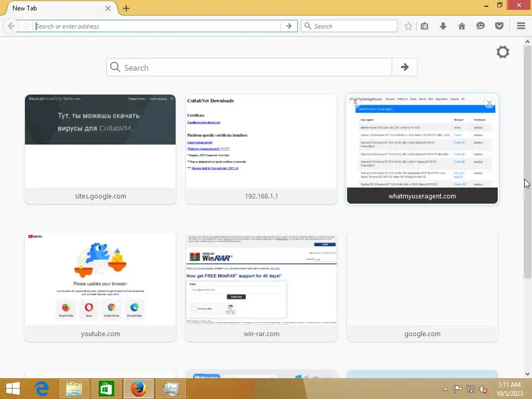Open the Action Center flag icon
The height and width of the screenshot is (399, 532).
pos(458,389)
